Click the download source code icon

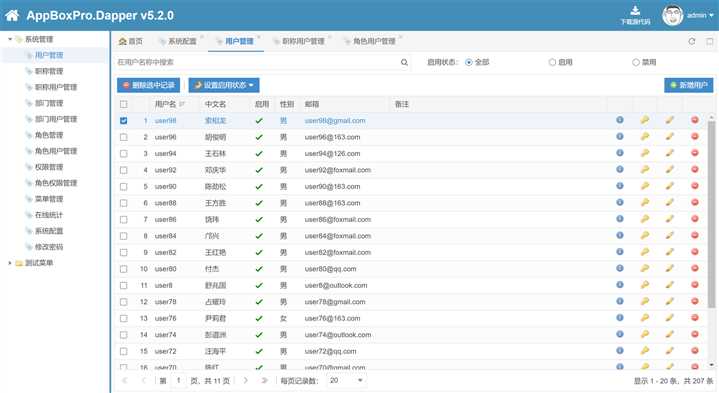click(x=635, y=11)
